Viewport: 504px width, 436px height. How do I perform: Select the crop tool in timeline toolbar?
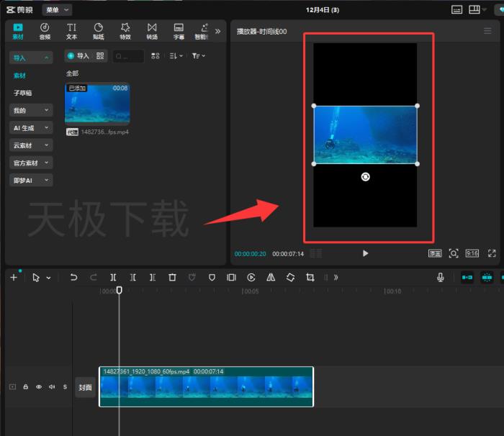click(x=310, y=277)
